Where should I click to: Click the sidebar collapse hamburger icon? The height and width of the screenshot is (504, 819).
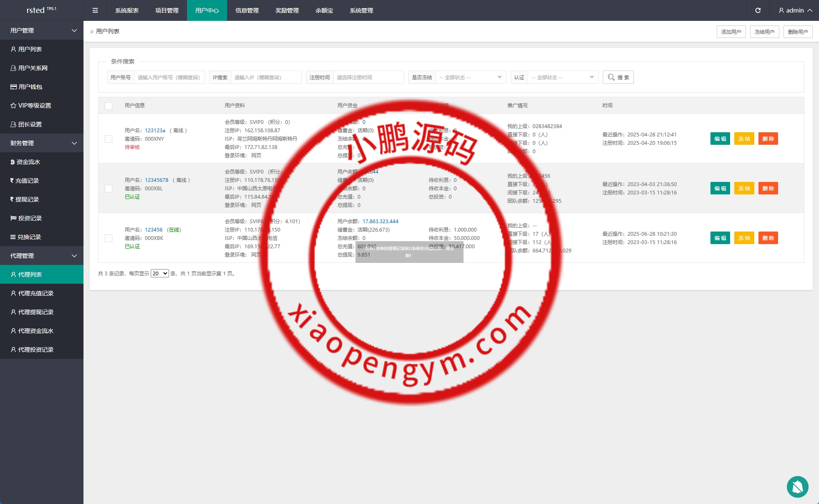95,10
